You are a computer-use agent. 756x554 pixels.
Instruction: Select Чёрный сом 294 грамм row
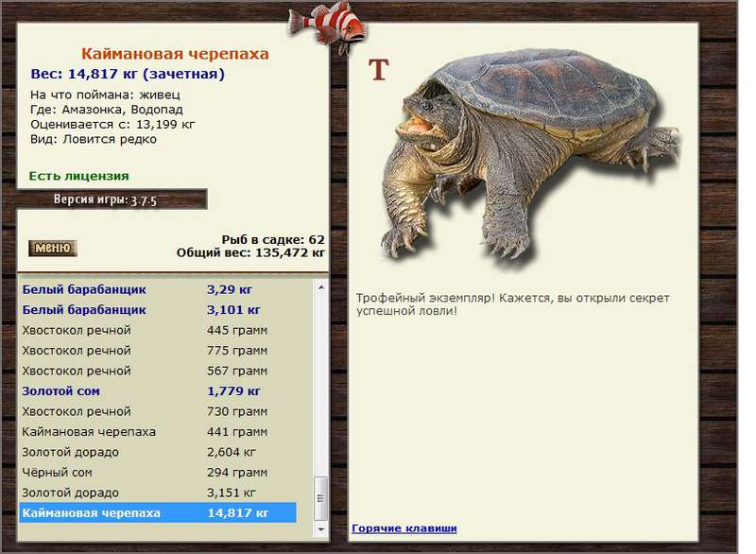coord(158,473)
